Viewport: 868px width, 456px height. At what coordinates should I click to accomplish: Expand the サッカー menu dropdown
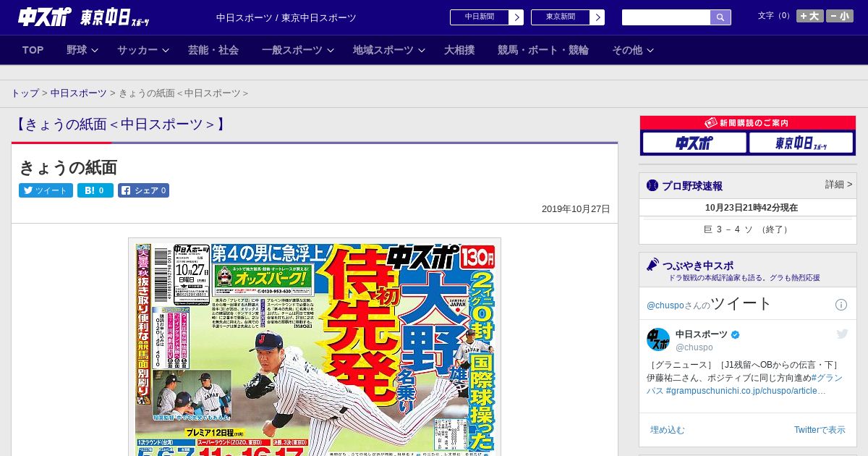(142, 50)
